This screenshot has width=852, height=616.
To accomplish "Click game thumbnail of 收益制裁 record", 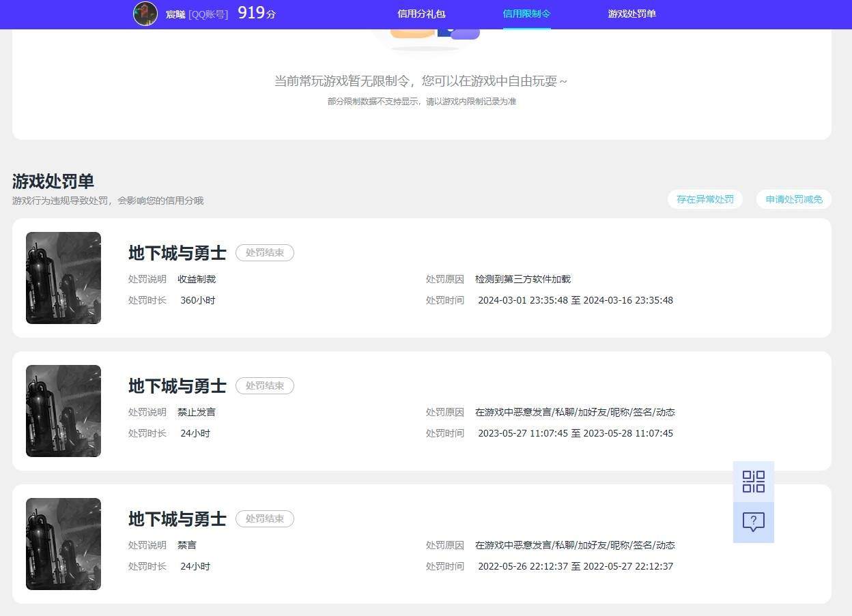I will coord(63,278).
